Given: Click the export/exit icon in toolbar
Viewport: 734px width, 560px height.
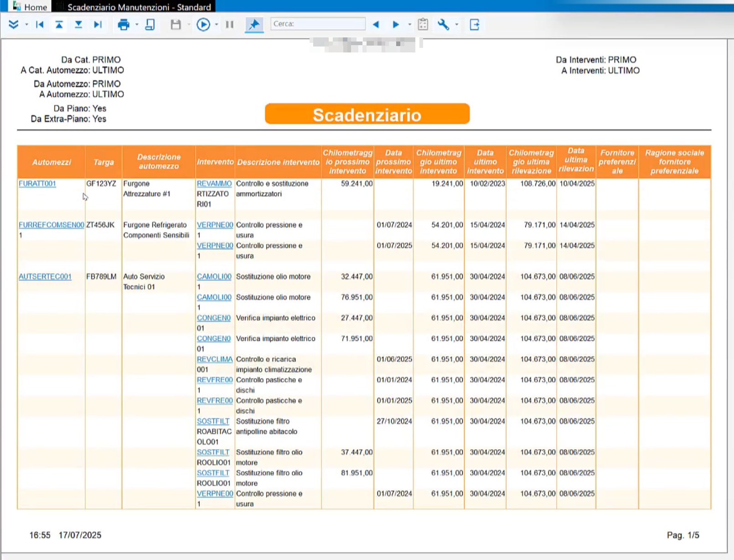Looking at the screenshot, I should click(x=475, y=25).
